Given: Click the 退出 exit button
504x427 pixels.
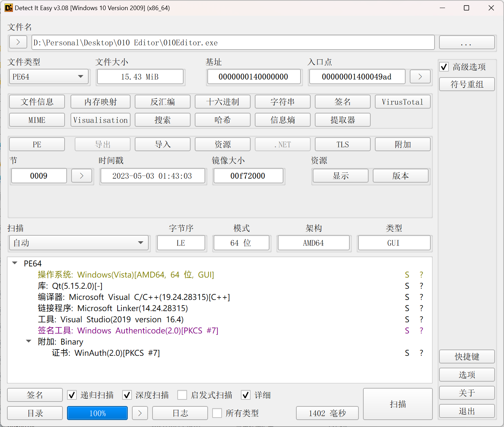Looking at the screenshot, I should (x=467, y=411).
